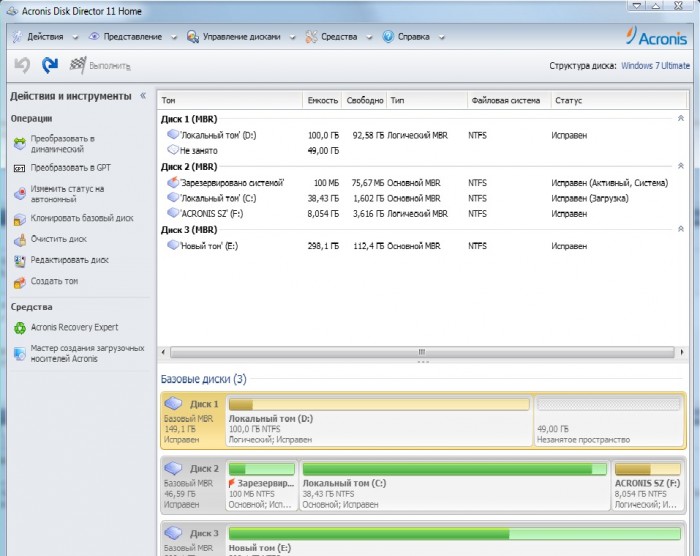Image resolution: width=700 pixels, height=556 pixels.
Task: Click the Преобразовать в GPT icon
Action: point(20,168)
